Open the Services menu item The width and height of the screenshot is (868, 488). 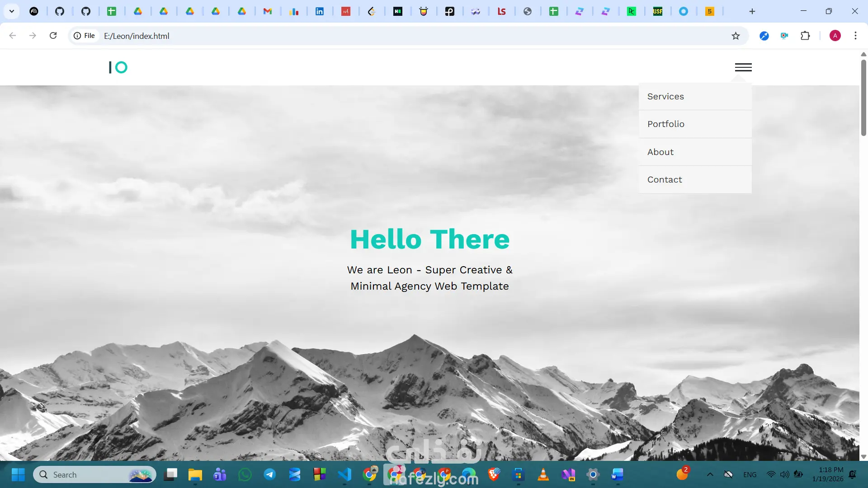coord(665,96)
